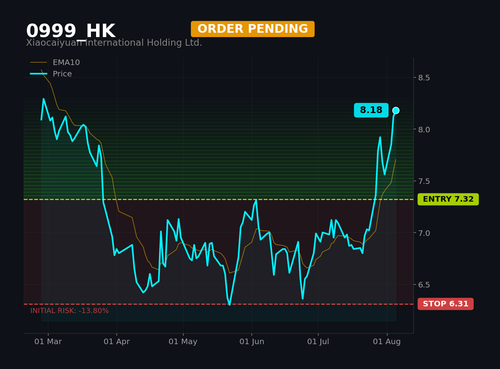Click the 01 May x-axis label
This screenshot has width=500, height=369.
coord(183,341)
